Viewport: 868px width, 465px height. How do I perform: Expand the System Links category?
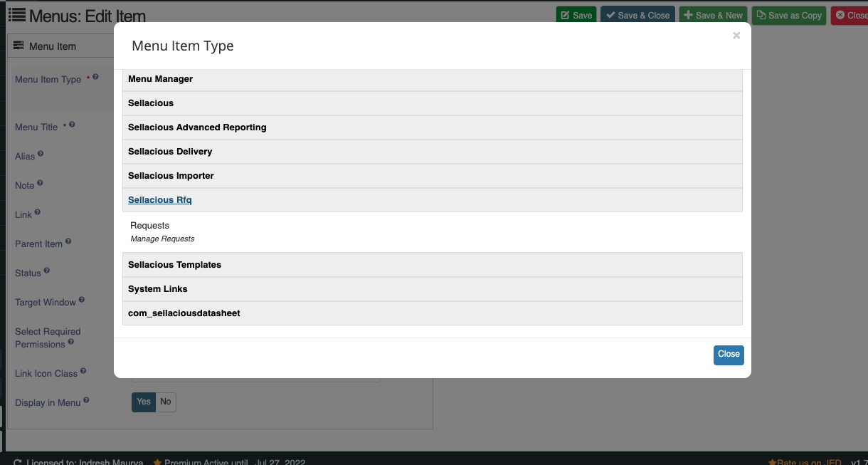(x=432, y=289)
